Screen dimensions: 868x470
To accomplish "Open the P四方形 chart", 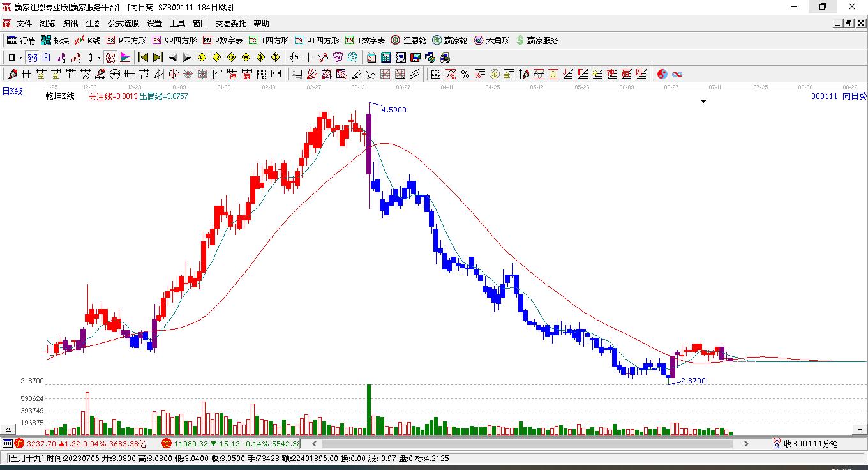I will tap(126, 40).
